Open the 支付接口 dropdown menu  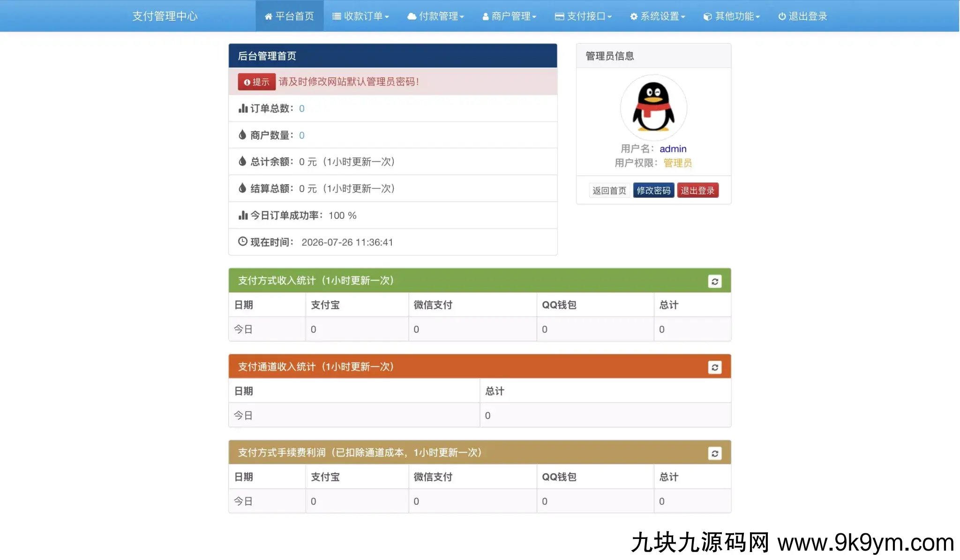[583, 16]
